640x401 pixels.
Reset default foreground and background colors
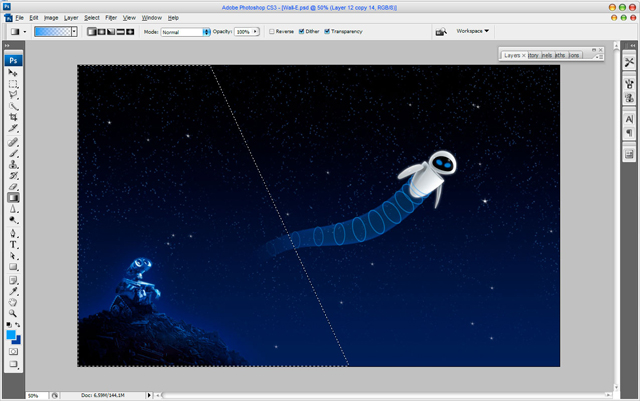9,325
